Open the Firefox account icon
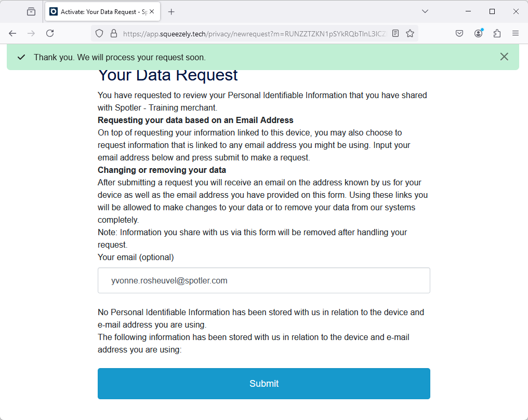 point(478,33)
